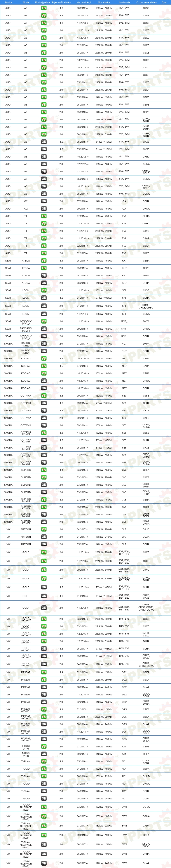Click petrol icon in VW Golf Variant DJHA row
This screenshot has height=868, width=171.
[44, 641]
